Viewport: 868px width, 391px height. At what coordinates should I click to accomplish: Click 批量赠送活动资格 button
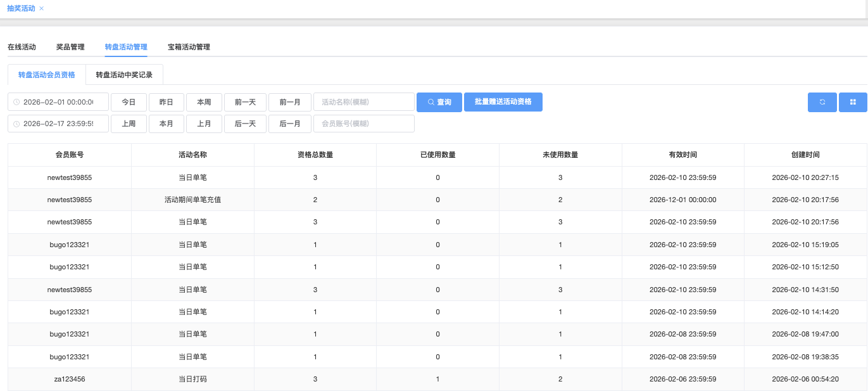click(503, 101)
